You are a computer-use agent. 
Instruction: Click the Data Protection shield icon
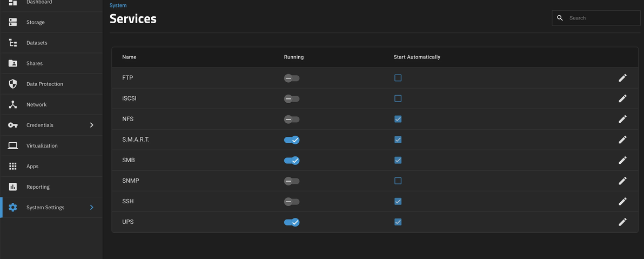[x=13, y=84]
